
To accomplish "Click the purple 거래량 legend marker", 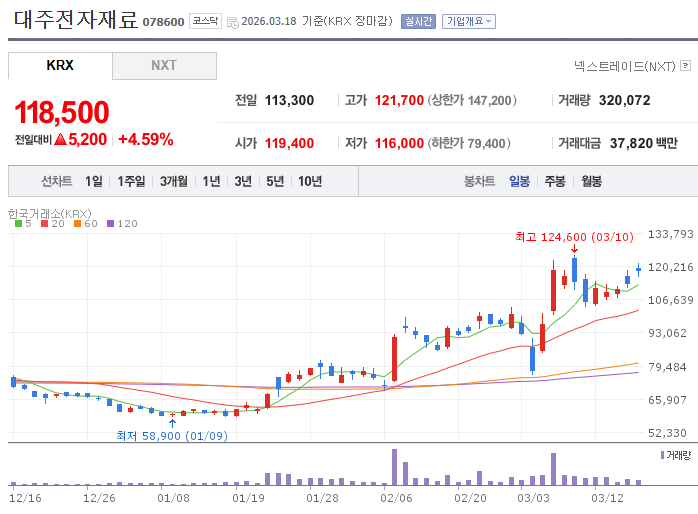I will [x=662, y=455].
